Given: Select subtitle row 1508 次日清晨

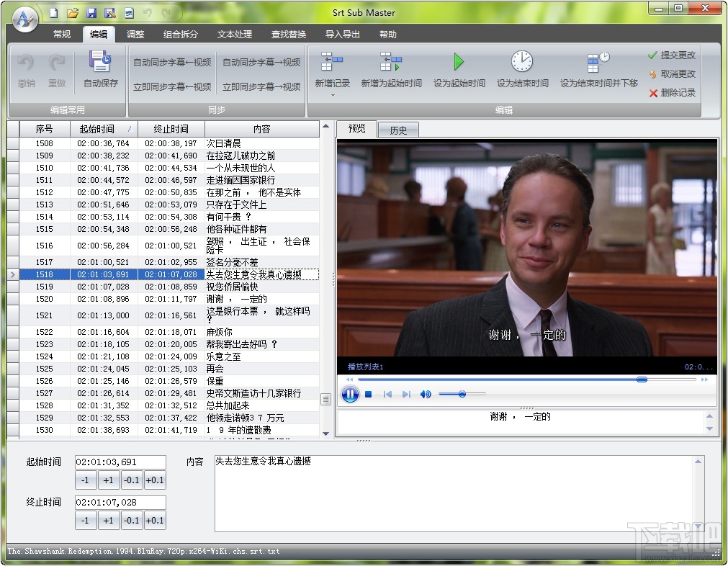Looking at the screenshot, I should click(x=169, y=143).
